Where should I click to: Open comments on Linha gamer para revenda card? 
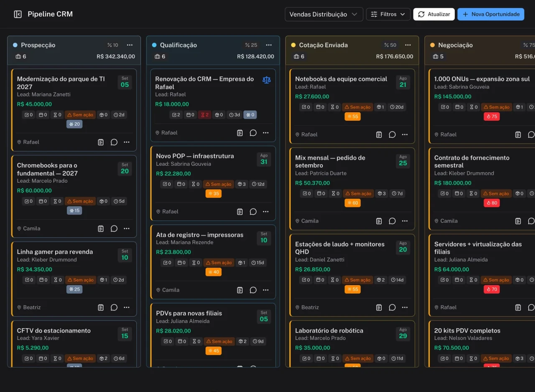114,307
